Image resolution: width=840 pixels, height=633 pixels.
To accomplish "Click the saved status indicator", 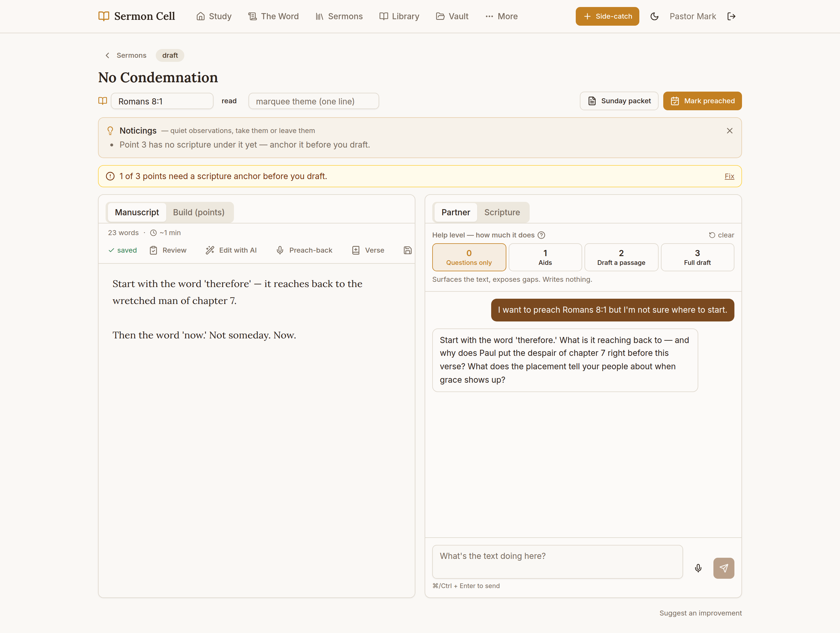I will tap(122, 250).
